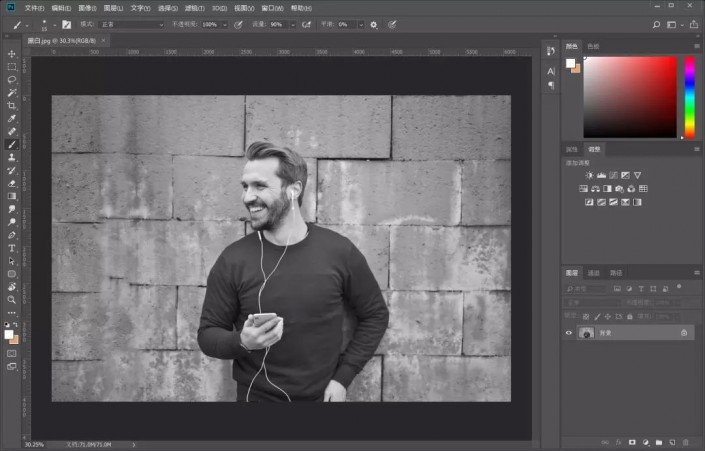Image resolution: width=705 pixels, height=451 pixels.
Task: Toggle pressure for opacity button
Action: pyautogui.click(x=239, y=23)
